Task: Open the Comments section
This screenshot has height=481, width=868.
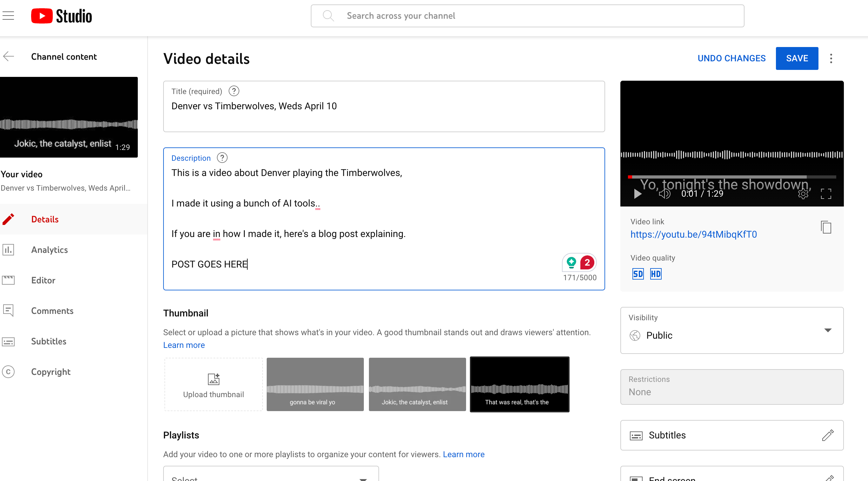Action: pos(73,311)
